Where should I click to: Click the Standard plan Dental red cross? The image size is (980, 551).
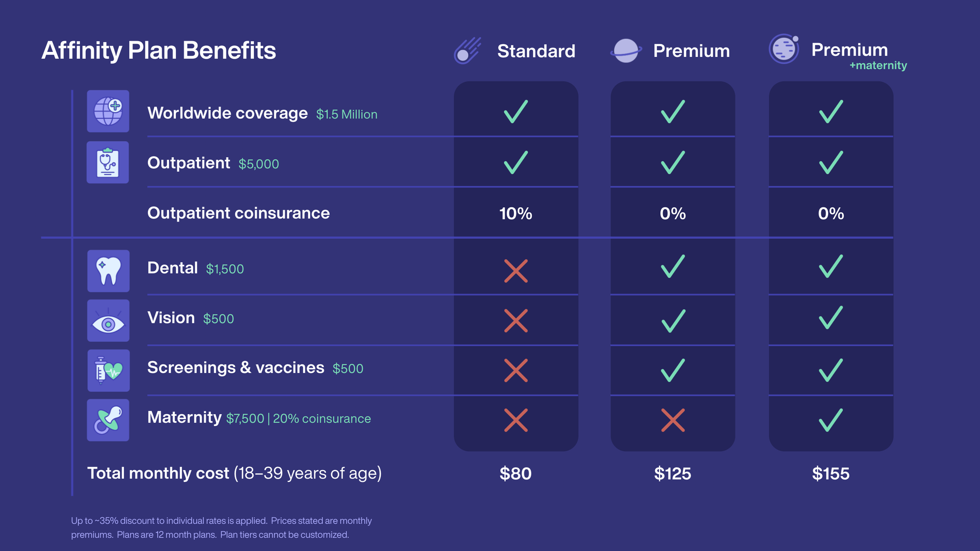(516, 271)
